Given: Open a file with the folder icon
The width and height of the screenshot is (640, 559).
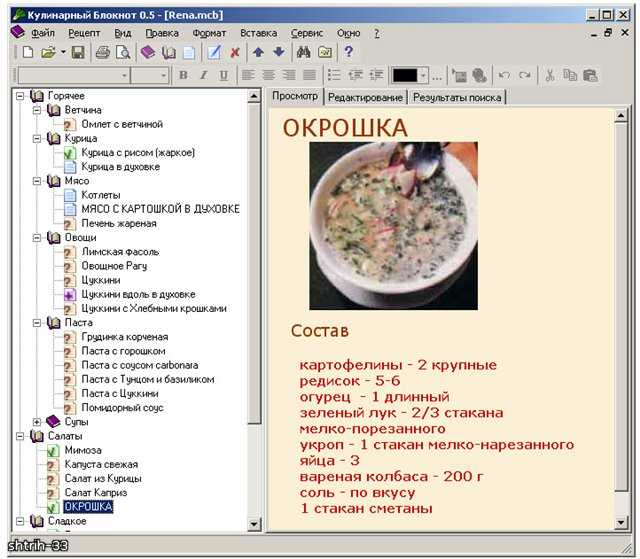Looking at the screenshot, I should point(48,52).
